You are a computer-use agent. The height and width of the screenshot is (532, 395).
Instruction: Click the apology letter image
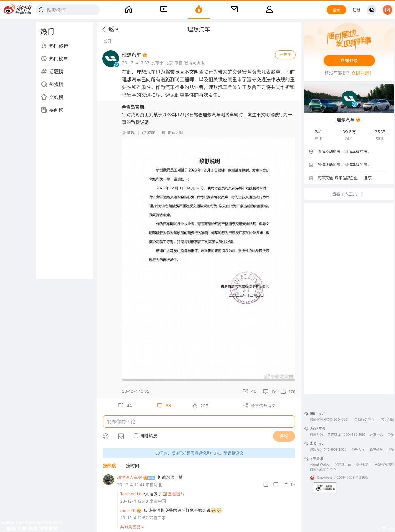pyautogui.click(x=209, y=259)
